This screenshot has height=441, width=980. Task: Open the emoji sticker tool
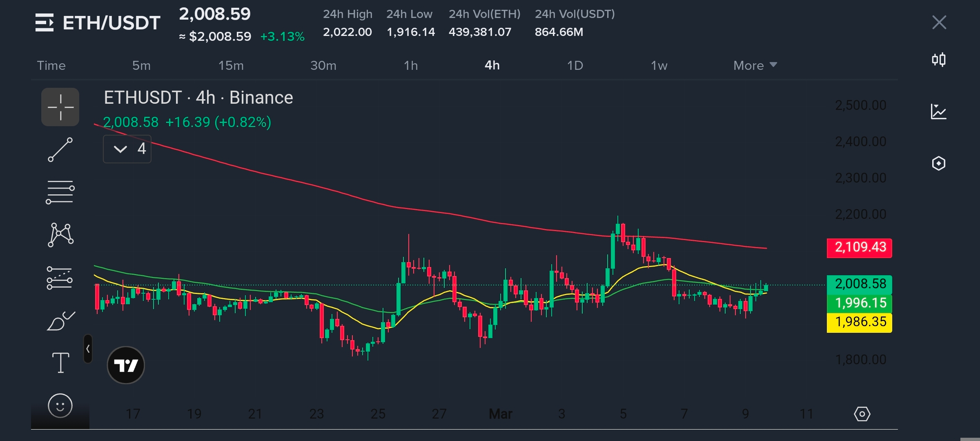pyautogui.click(x=60, y=405)
